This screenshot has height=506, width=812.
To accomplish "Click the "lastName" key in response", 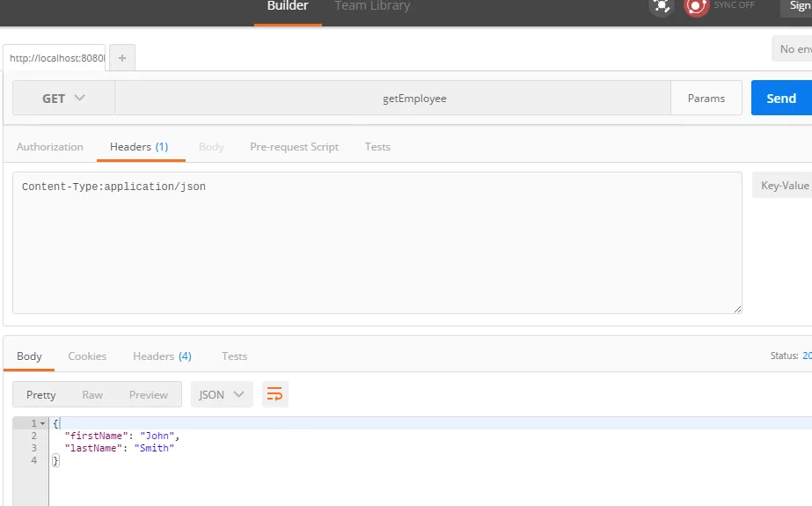I will pos(93,448).
